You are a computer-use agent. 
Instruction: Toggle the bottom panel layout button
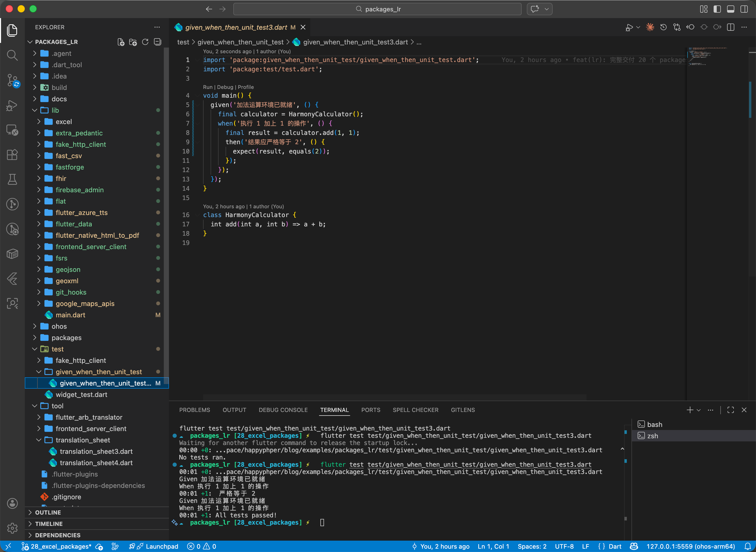click(731, 9)
